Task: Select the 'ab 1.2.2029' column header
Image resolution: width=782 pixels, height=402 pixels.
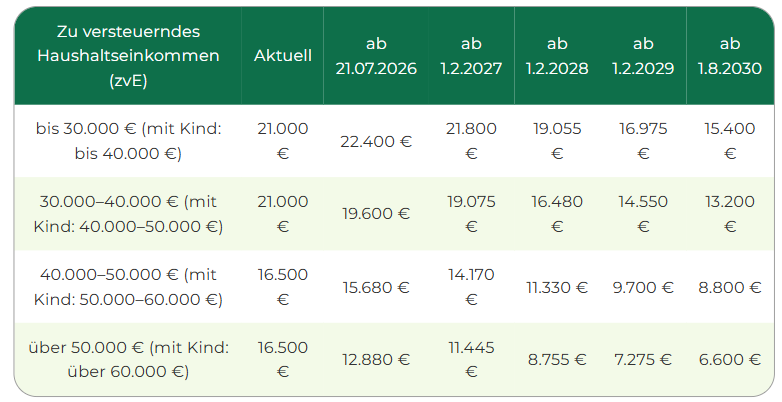Action: (643, 56)
